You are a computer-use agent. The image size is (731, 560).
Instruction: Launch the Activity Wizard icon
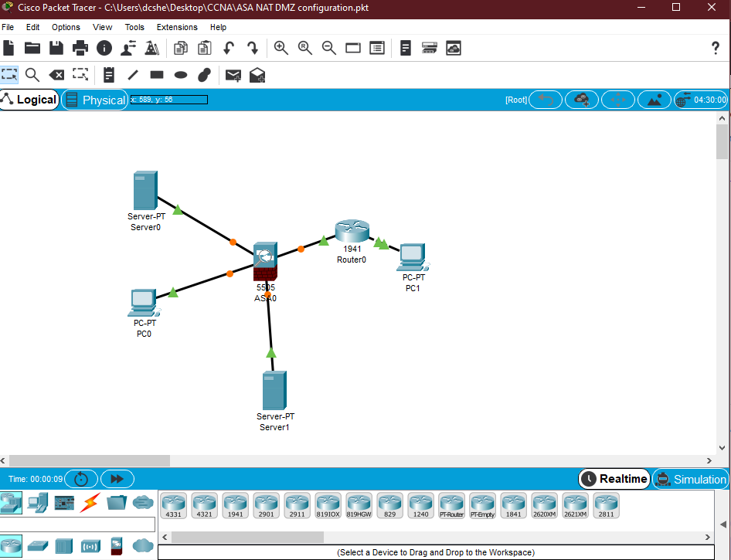pos(128,48)
